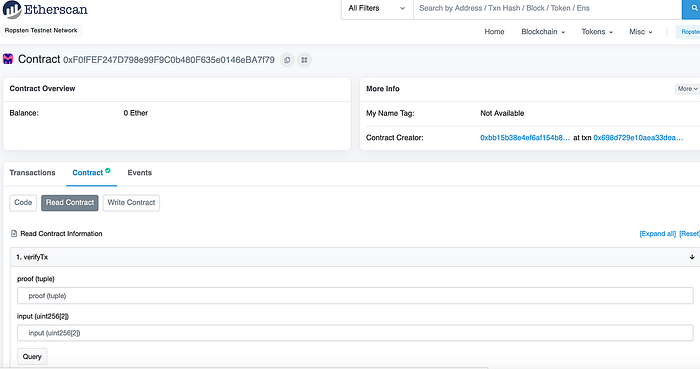Image resolution: width=700 pixels, height=369 pixels.
Task: Expand the Blockchain menu
Action: click(543, 32)
